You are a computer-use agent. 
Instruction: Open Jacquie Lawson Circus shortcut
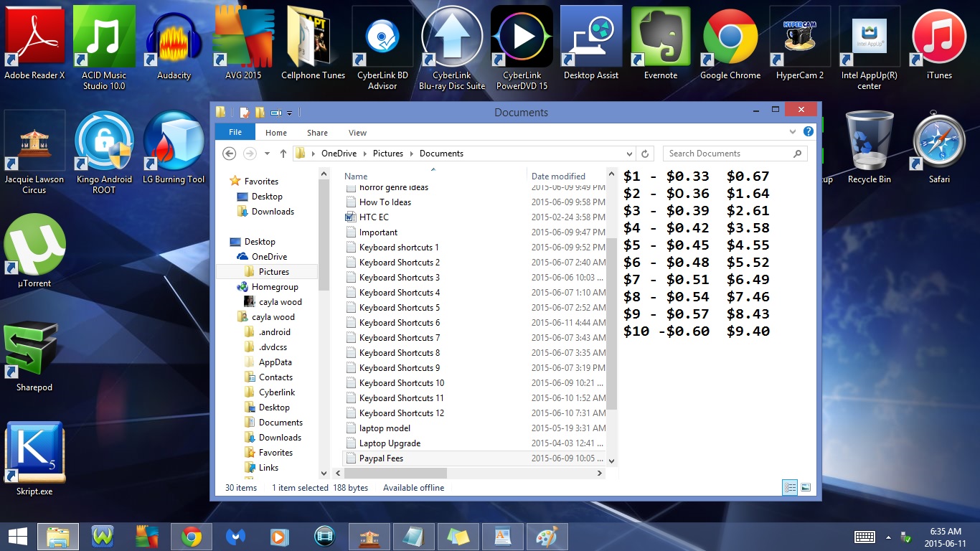pos(34,152)
